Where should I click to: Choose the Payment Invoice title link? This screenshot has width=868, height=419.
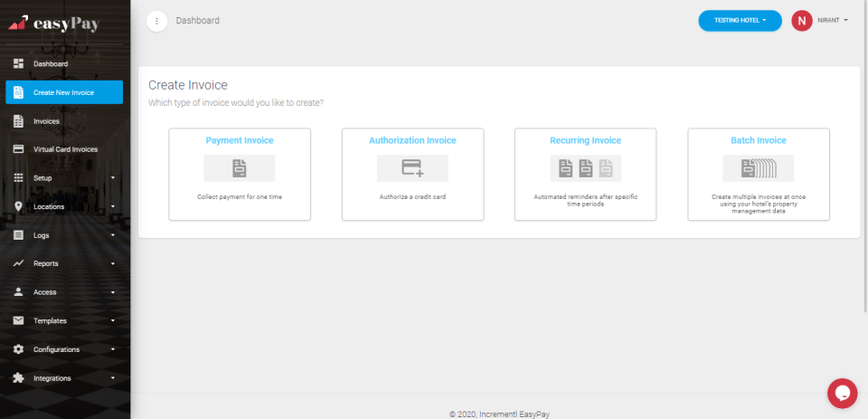coord(240,141)
